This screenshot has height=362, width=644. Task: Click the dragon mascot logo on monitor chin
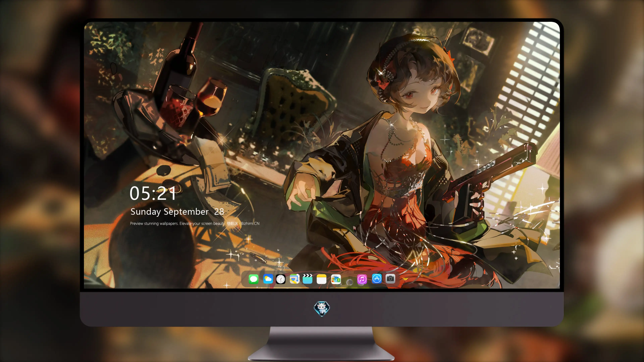coord(322,309)
